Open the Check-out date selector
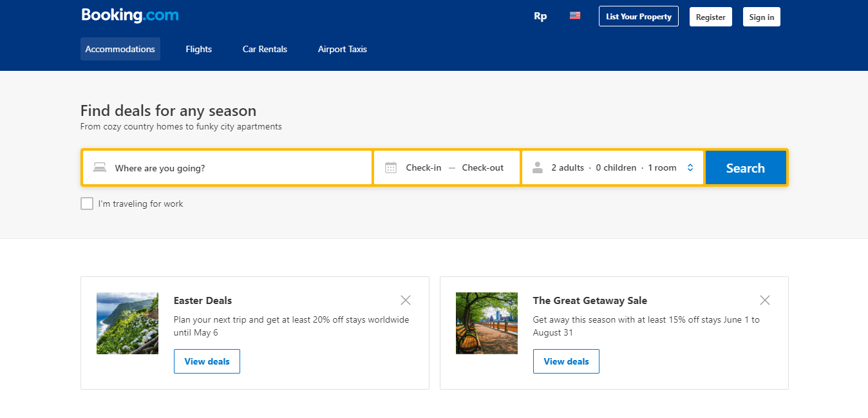The height and width of the screenshot is (418, 868). point(482,167)
